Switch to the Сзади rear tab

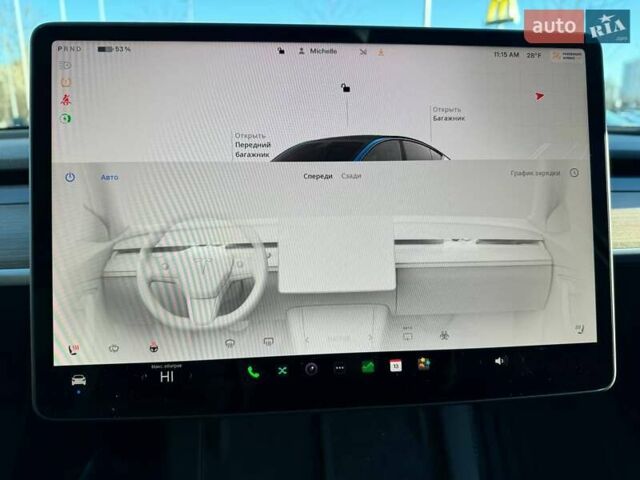pyautogui.click(x=351, y=176)
